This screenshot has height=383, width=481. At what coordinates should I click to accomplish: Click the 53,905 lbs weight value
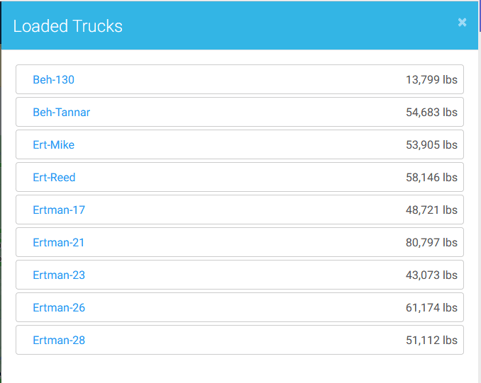431,145
